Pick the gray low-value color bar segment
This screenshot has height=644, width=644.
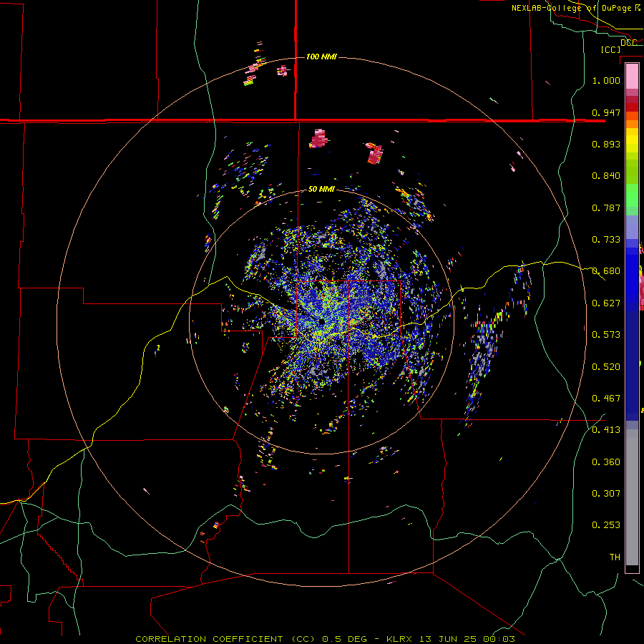632,497
